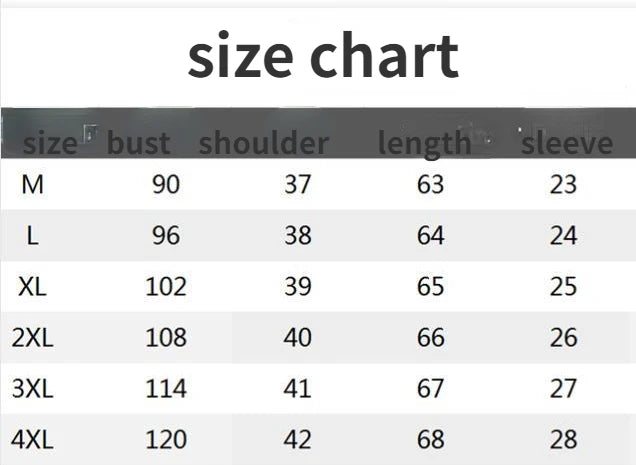Select the XL size row label

pos(32,286)
